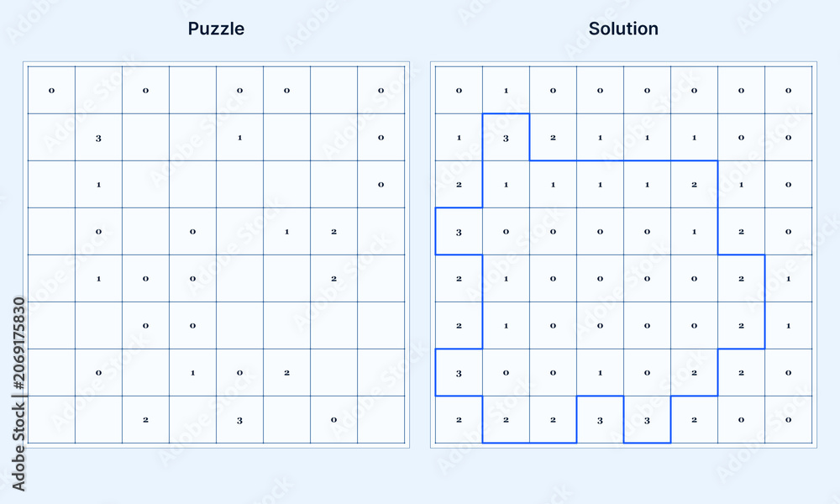
Task: Click the top-right 0 cell of the Solution grid
Action: click(x=788, y=90)
